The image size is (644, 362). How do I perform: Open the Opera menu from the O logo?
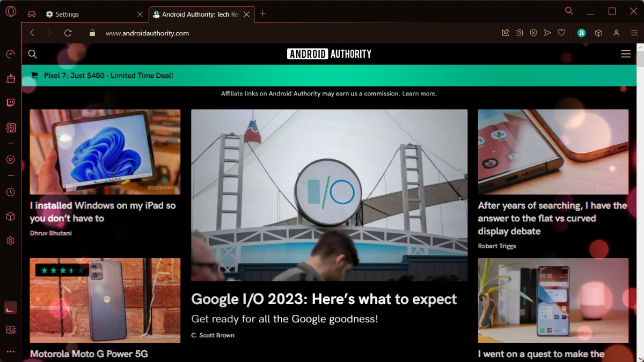coord(11,11)
